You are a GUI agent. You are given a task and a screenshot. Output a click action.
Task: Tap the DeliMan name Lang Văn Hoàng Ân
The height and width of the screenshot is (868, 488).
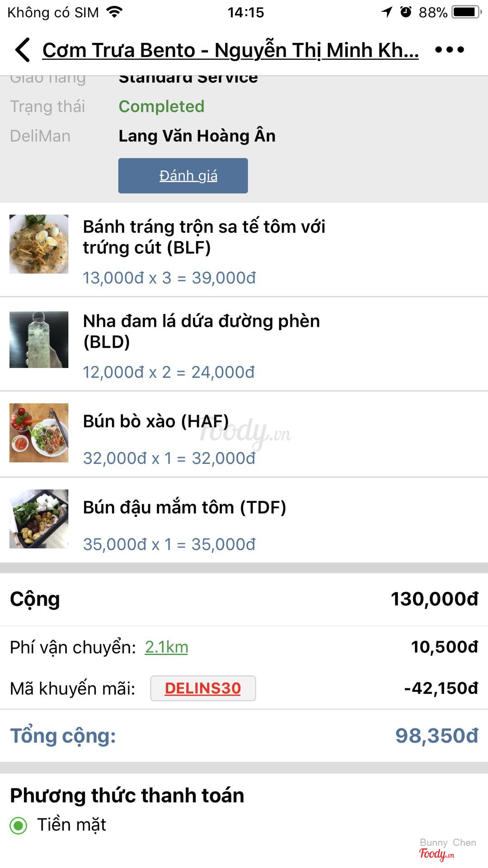197,136
